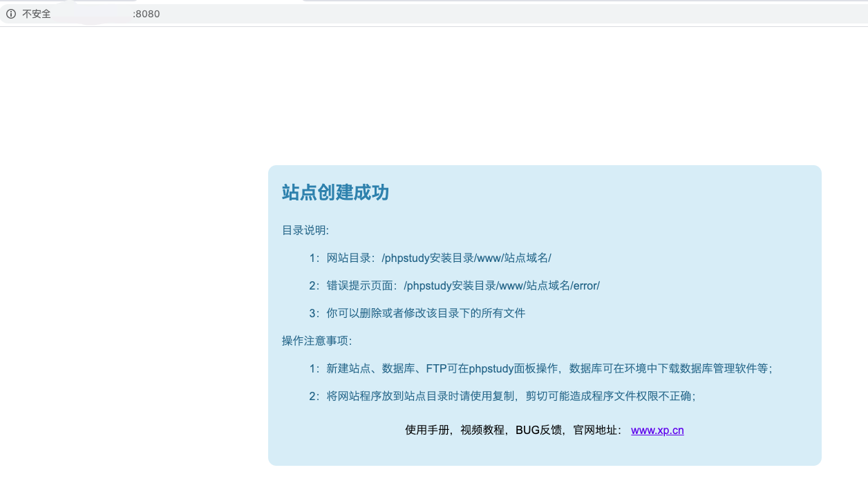Click the empty area of the address bar
Screen dimensions: 868x481
(484, 14)
